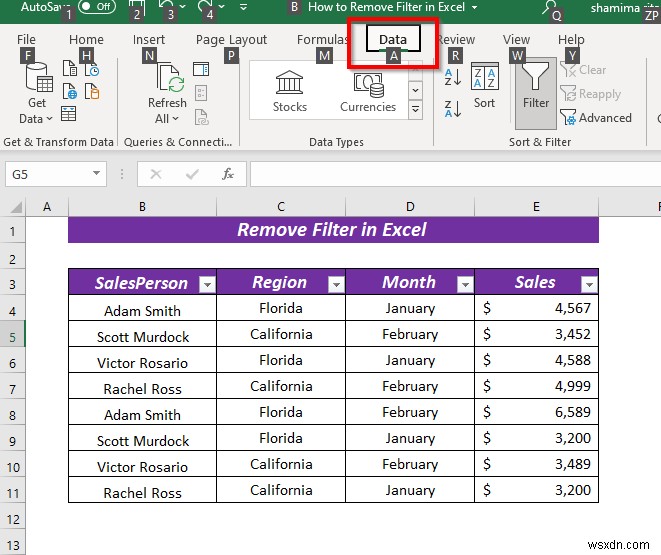Open Customize Quick Access Toolbar menu
Screen dimensions: 661x555
click(x=243, y=7)
